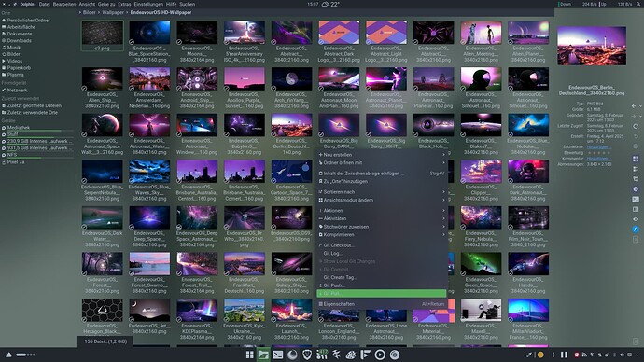Choose 'Git Checkout...' in the context menu

382,245
